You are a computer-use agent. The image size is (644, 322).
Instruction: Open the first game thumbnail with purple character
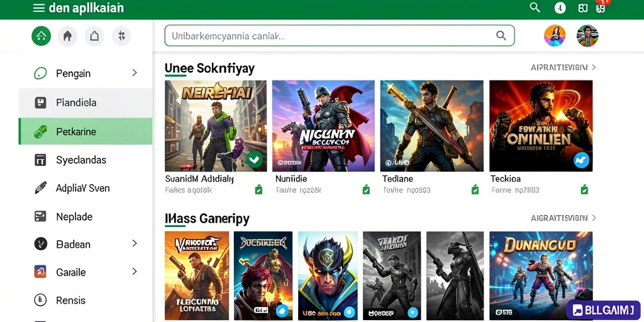216,126
